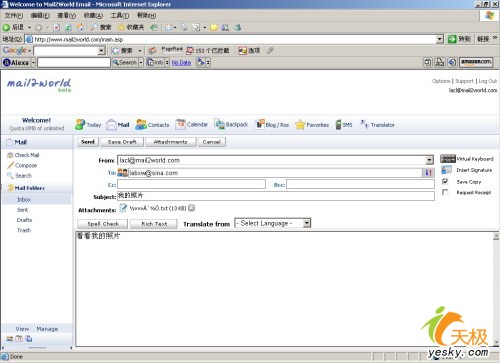Click the Insert Signature icon
Viewport: 500px width, 363px height.
[446, 170]
